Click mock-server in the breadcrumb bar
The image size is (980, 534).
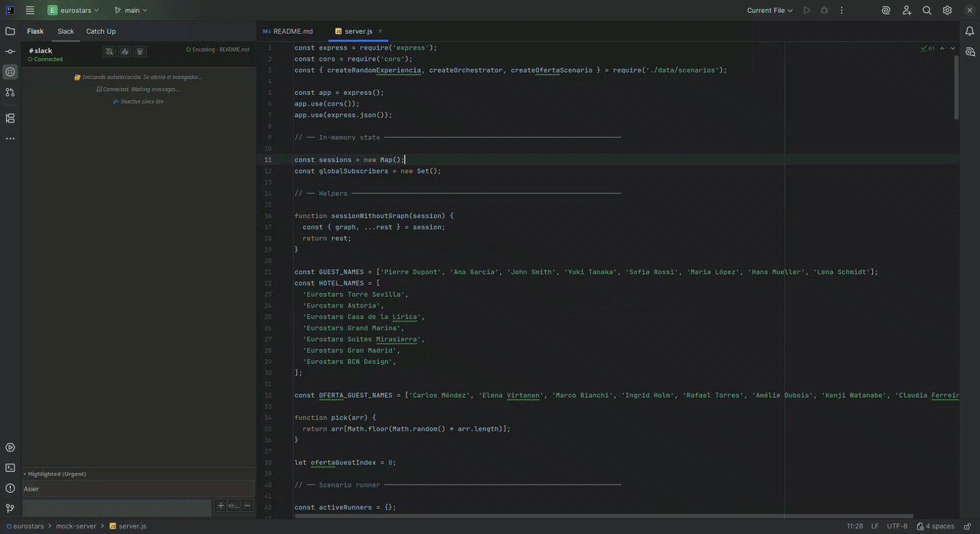pyautogui.click(x=77, y=526)
